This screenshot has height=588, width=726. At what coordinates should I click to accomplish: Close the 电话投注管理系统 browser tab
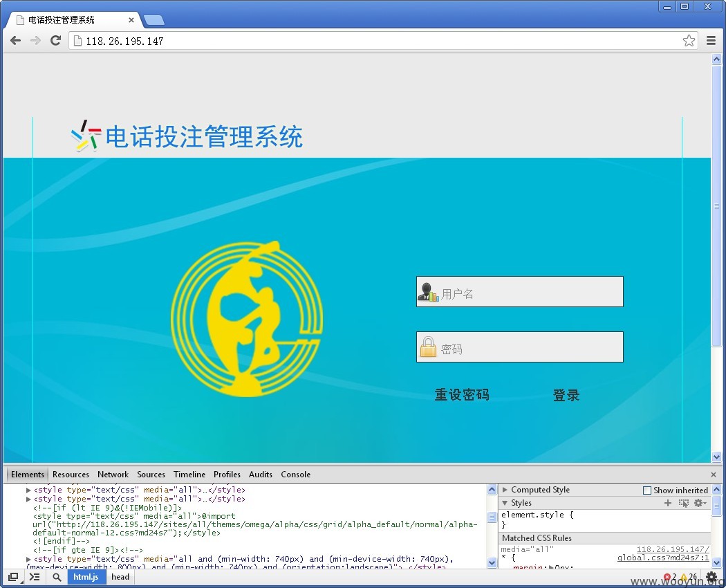131,20
